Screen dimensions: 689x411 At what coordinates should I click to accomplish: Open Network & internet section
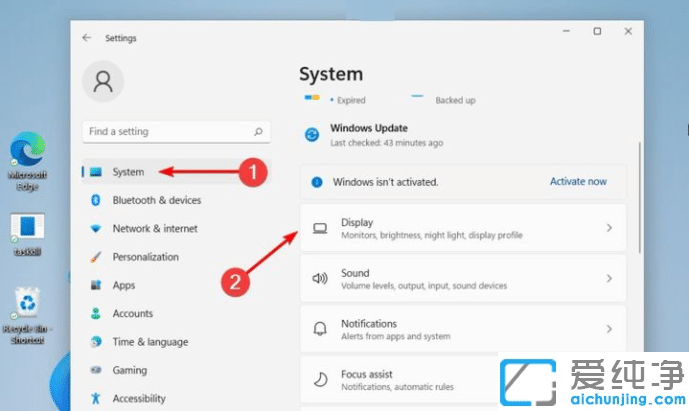pos(154,228)
